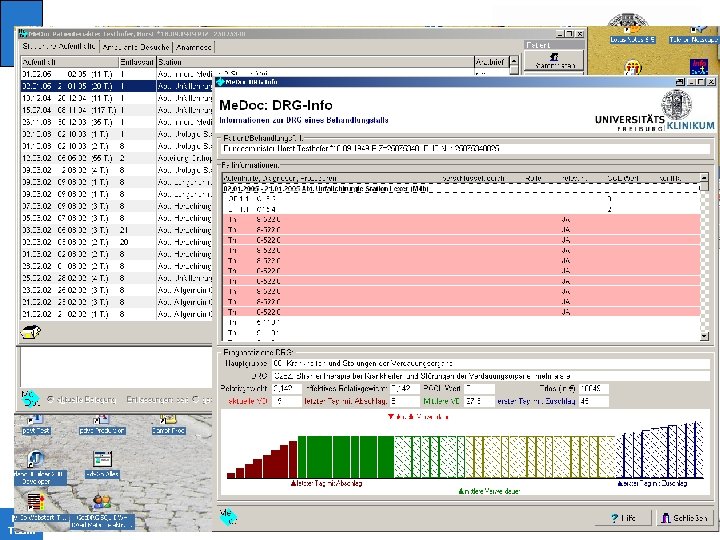Image resolution: width=720 pixels, height=540 pixels.
Task: Switch to the Stationäre Aufenthalte tab
Action: pyautogui.click(x=59, y=46)
